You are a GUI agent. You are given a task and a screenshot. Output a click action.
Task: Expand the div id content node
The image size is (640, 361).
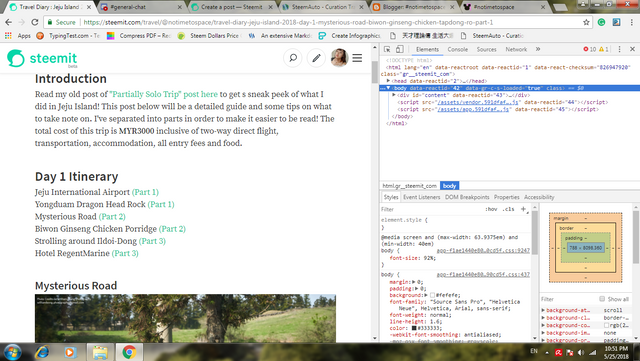click(x=394, y=95)
